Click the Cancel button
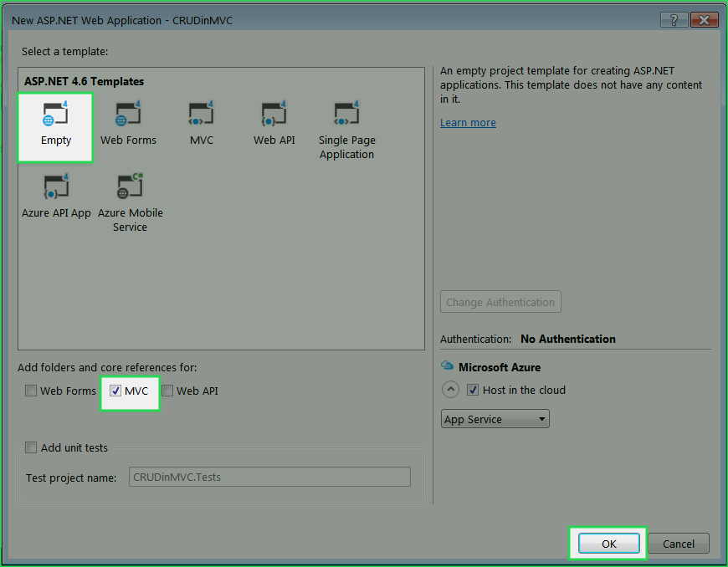This screenshot has width=728, height=567. 679,544
